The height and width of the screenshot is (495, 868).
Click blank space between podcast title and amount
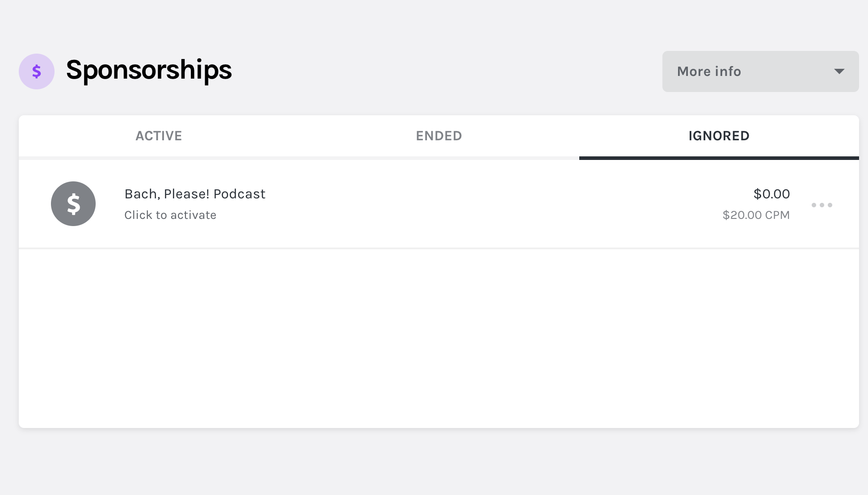[x=492, y=204]
